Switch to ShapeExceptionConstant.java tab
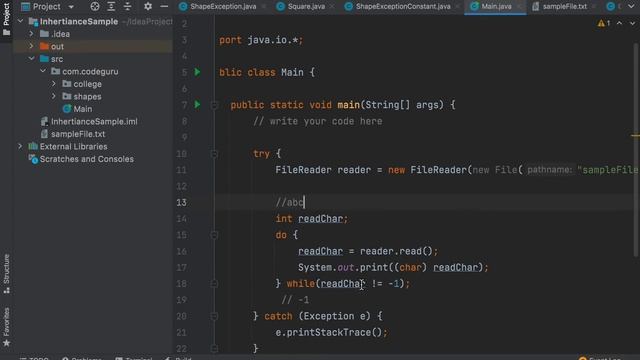 [403, 7]
